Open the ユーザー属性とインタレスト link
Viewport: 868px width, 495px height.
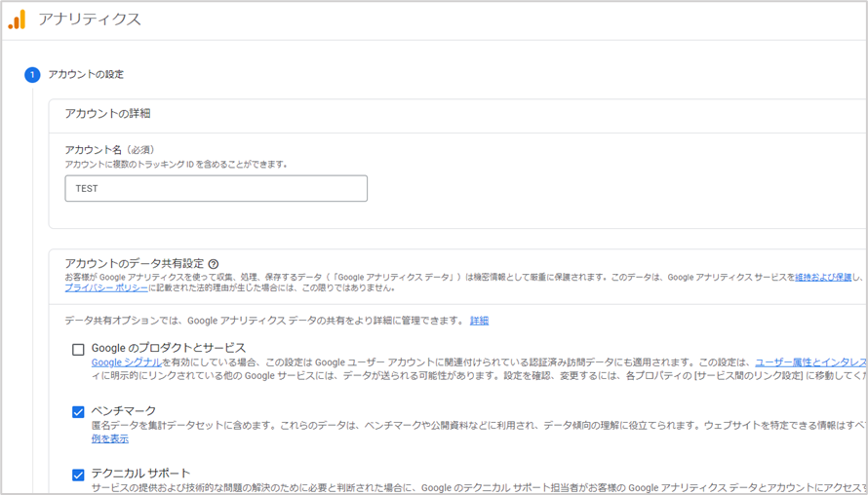(811, 362)
